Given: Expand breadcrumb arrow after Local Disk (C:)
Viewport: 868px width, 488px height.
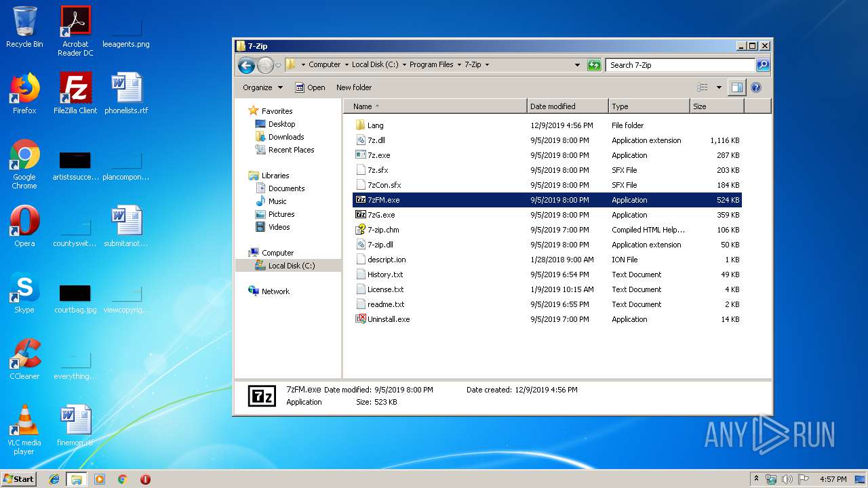Looking at the screenshot, I should click(x=404, y=65).
